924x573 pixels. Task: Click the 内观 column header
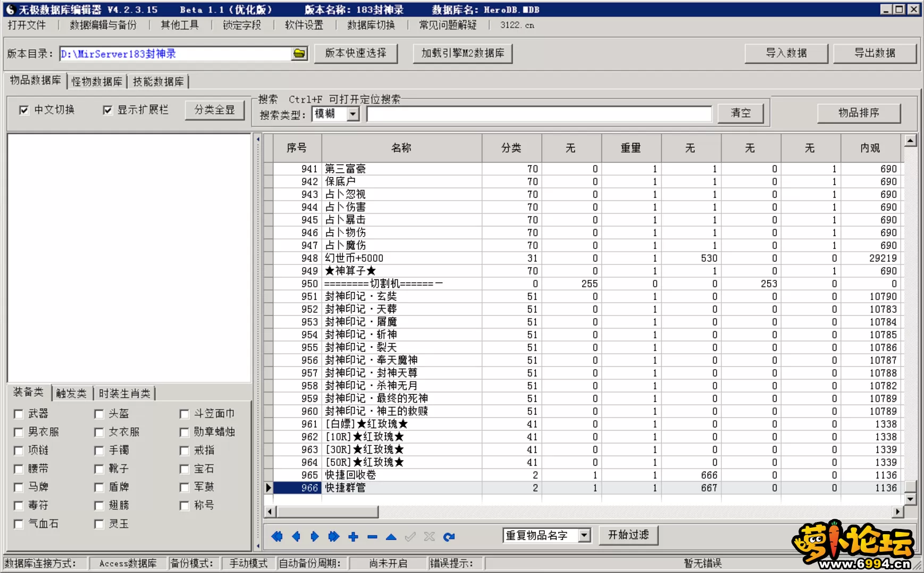coord(870,148)
